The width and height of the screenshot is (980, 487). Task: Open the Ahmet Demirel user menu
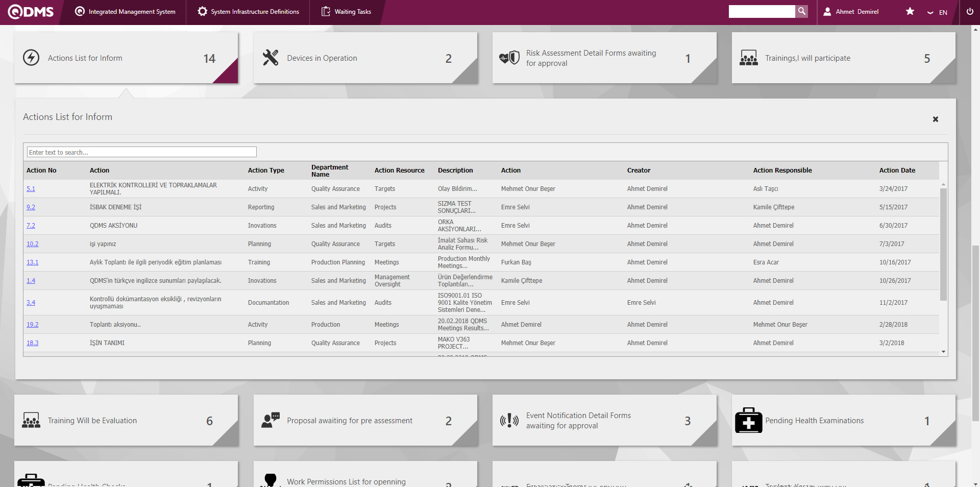click(851, 11)
